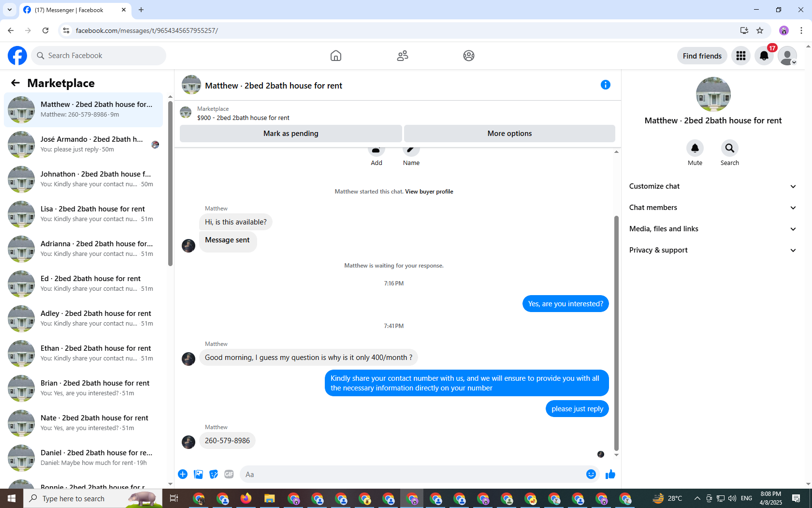The image size is (812, 508).
Task: Expand Chat members section
Action: tap(713, 208)
